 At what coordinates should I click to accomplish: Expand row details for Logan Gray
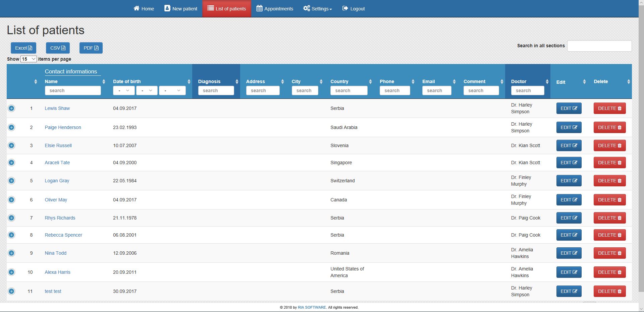tap(11, 181)
